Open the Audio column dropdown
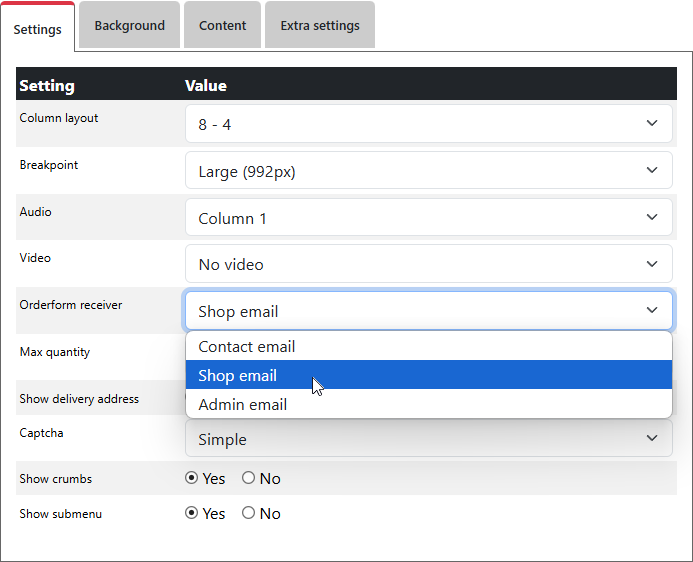Screen dimensions: 693x562 click(428, 218)
